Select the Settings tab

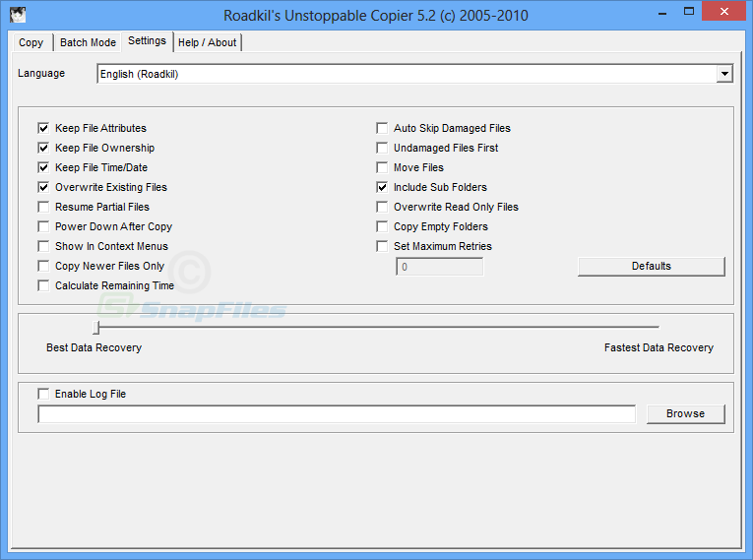pyautogui.click(x=147, y=40)
